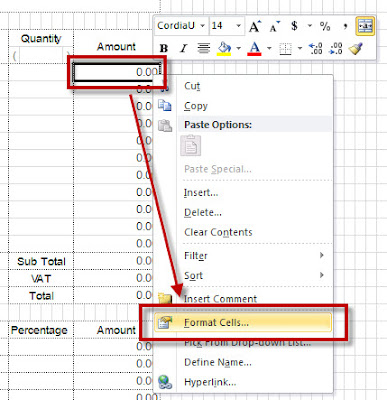Expand the Filter submenu
The width and height of the screenshot is (387, 400).
pos(244,256)
